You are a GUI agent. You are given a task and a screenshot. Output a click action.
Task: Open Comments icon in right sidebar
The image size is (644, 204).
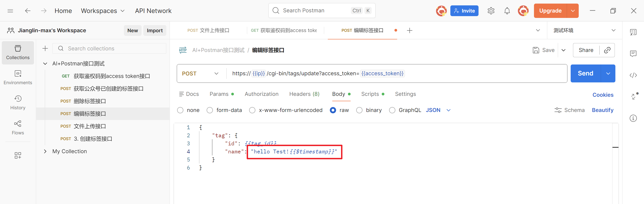pyautogui.click(x=633, y=54)
